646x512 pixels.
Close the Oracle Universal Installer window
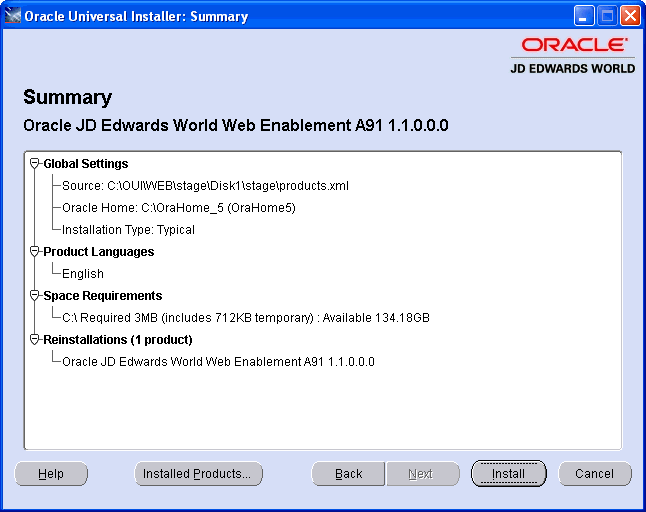(630, 16)
